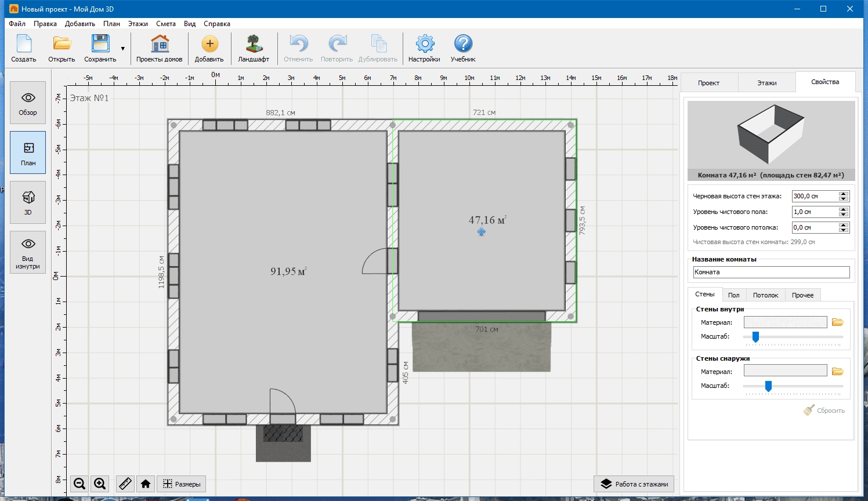
Task: Click the Черновая высота стен field
Action: [815, 196]
